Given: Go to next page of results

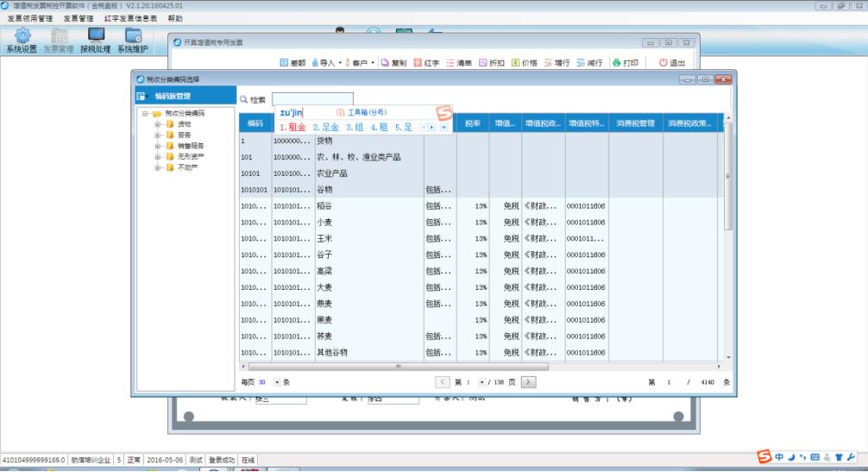Looking at the screenshot, I should point(528,381).
